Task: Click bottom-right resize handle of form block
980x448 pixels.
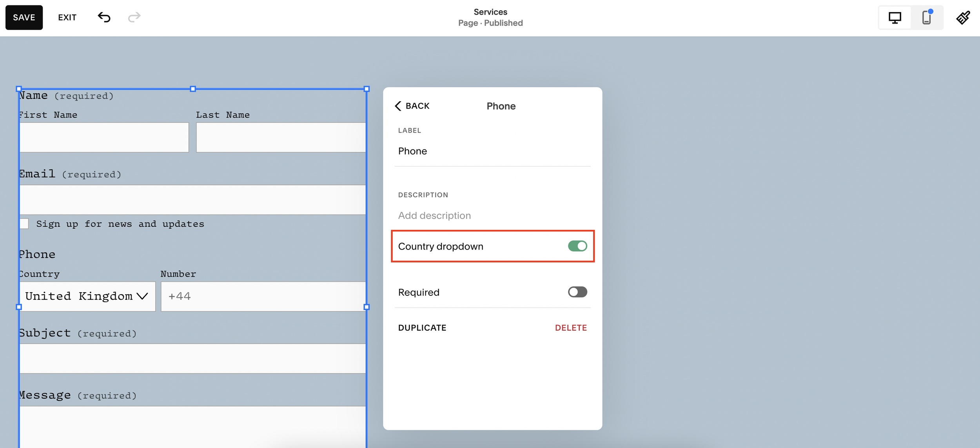Action: click(x=367, y=307)
